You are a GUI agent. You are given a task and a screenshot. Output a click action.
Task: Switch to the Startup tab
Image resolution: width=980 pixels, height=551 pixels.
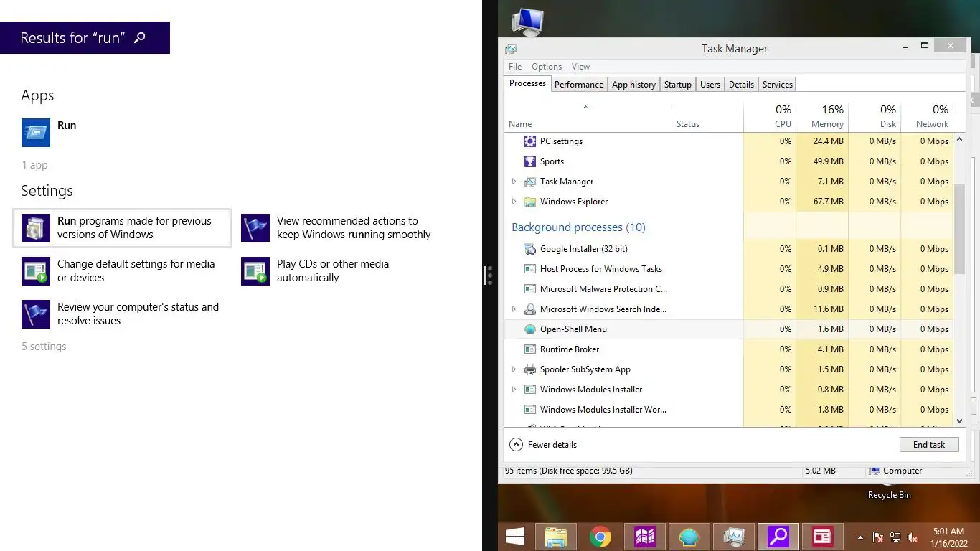678,85
